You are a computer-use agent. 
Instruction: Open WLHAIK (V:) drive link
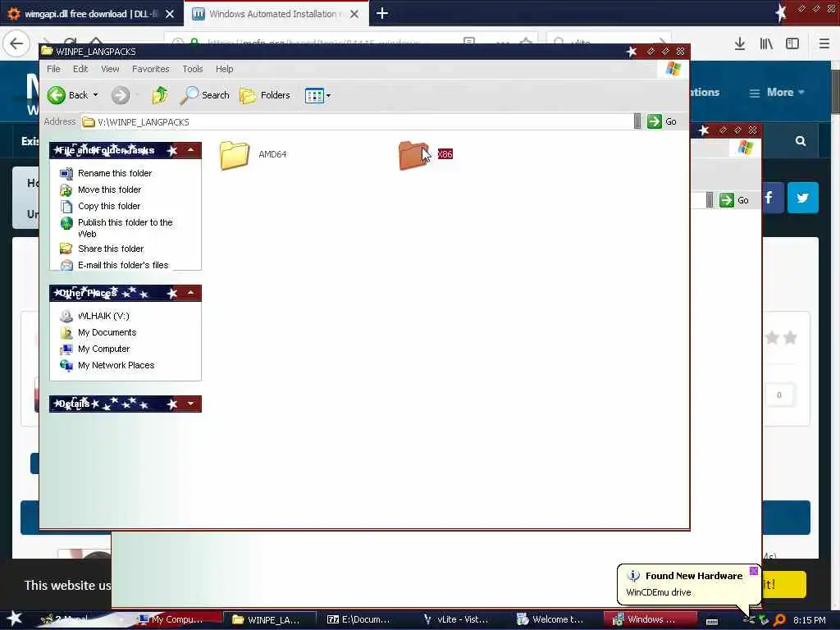pyautogui.click(x=103, y=316)
